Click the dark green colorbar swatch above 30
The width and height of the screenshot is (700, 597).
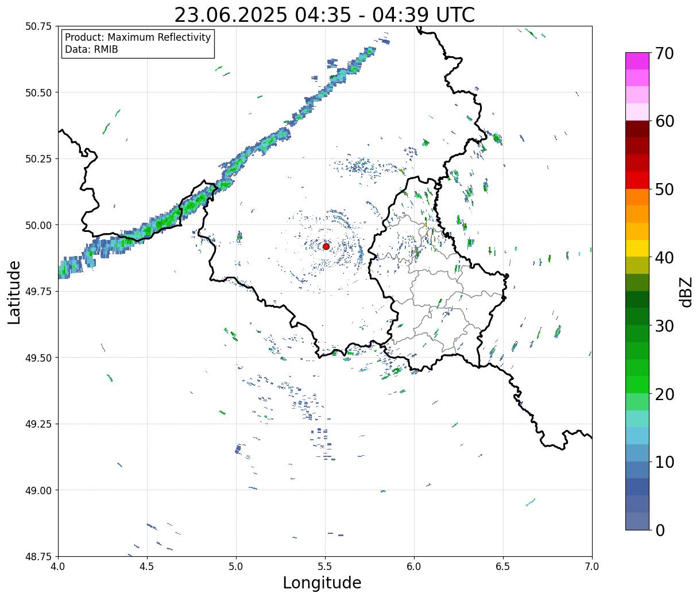click(x=637, y=316)
